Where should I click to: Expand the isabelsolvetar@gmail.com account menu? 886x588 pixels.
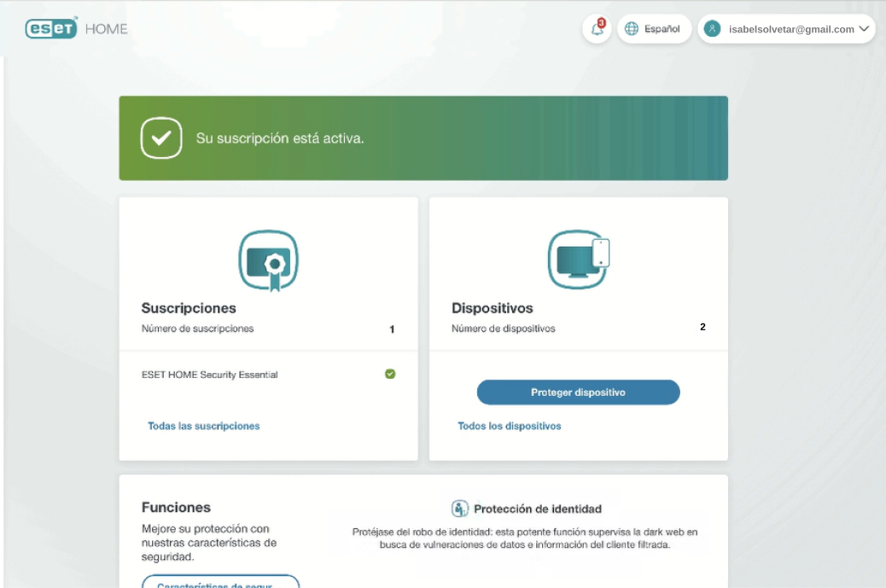786,29
